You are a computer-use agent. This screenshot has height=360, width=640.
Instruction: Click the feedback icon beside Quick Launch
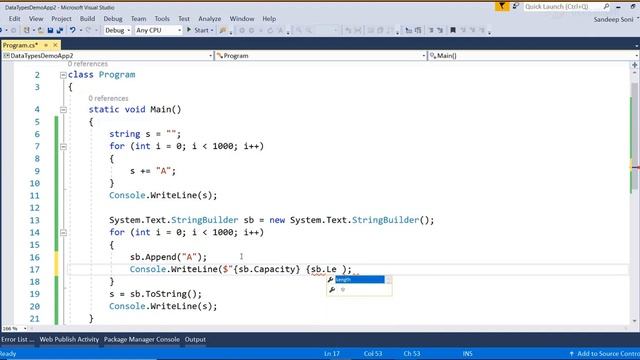(x=516, y=7)
